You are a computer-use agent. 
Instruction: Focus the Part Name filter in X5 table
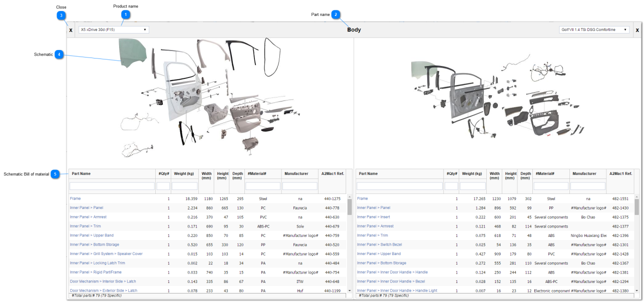pyautogui.click(x=112, y=186)
